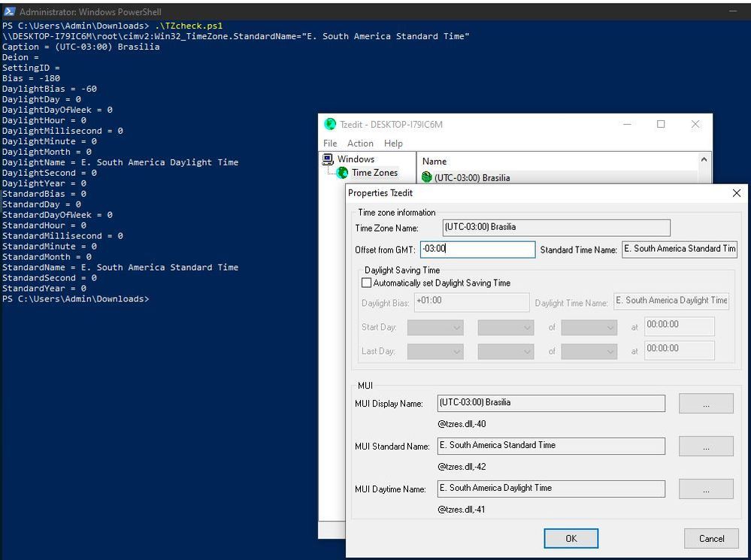Click the 'Caption = (UTC-03:00) Brasilia' line

[x=81, y=47]
